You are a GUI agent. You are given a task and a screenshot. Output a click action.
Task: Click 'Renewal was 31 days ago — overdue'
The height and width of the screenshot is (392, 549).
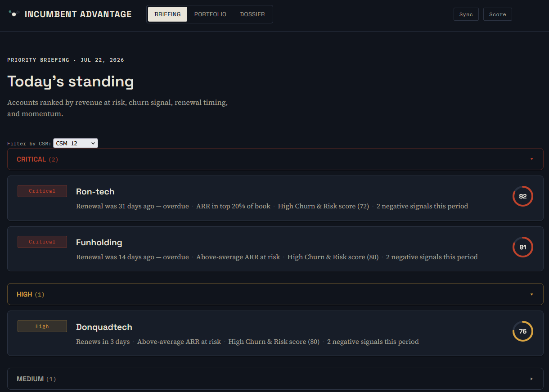[x=132, y=206]
